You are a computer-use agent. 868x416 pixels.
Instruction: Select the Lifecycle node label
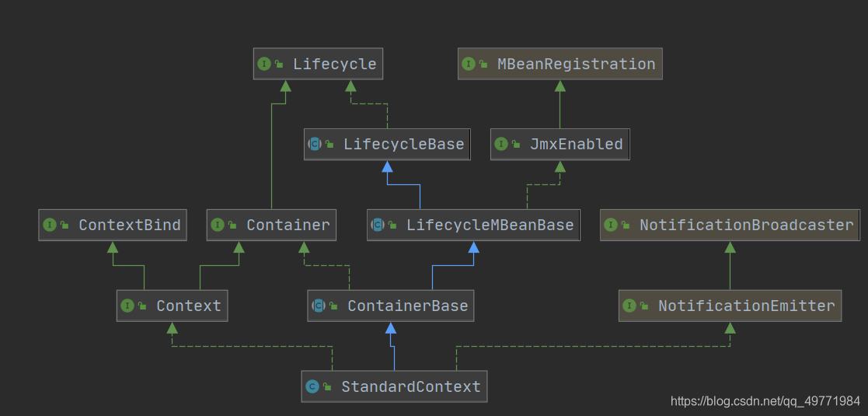[x=335, y=65]
